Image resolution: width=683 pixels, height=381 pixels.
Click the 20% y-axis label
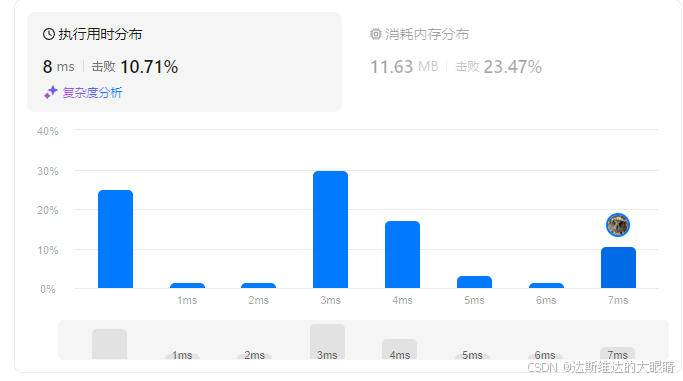(x=48, y=210)
